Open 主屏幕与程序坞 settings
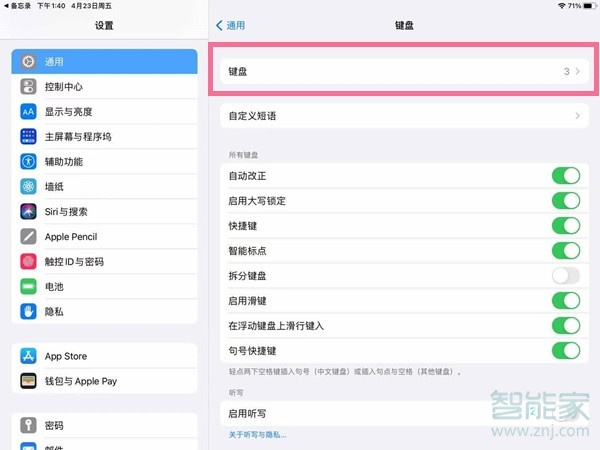This screenshot has height=450, width=600. point(104,137)
